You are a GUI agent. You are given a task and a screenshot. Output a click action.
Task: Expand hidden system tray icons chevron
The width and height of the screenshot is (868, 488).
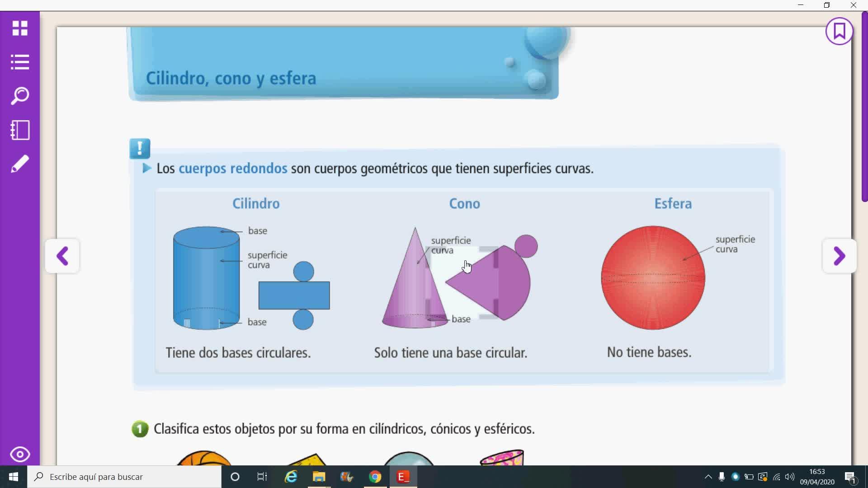point(708,477)
